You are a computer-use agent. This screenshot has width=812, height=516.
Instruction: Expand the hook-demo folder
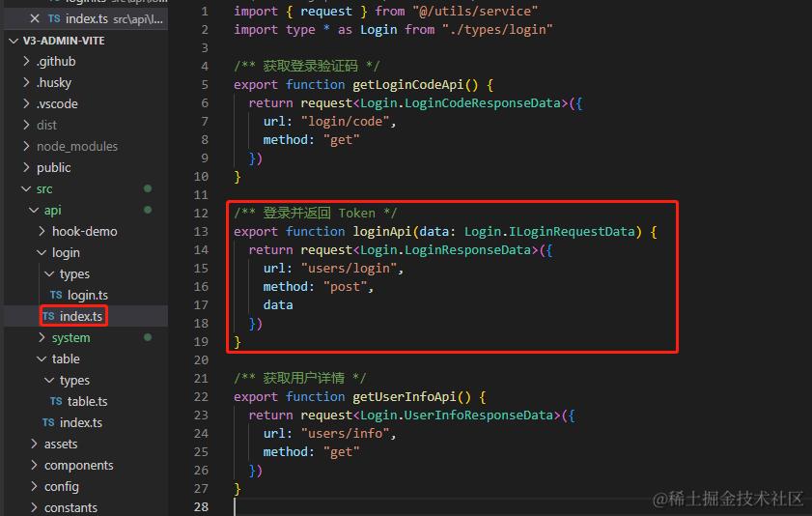click(42, 231)
